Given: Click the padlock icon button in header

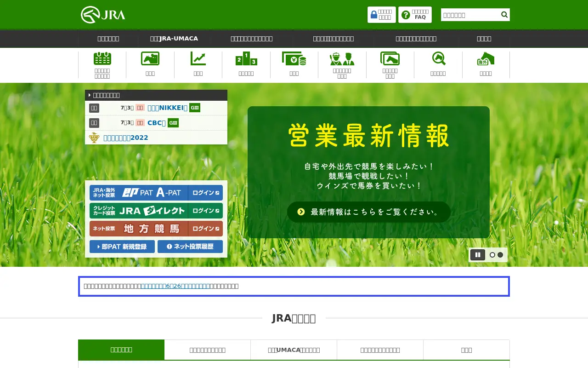Looking at the screenshot, I should 381,15.
